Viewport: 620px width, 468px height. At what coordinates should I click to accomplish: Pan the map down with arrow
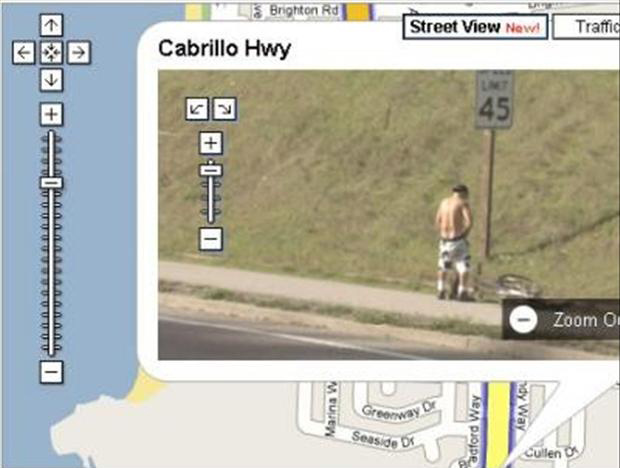[x=51, y=80]
